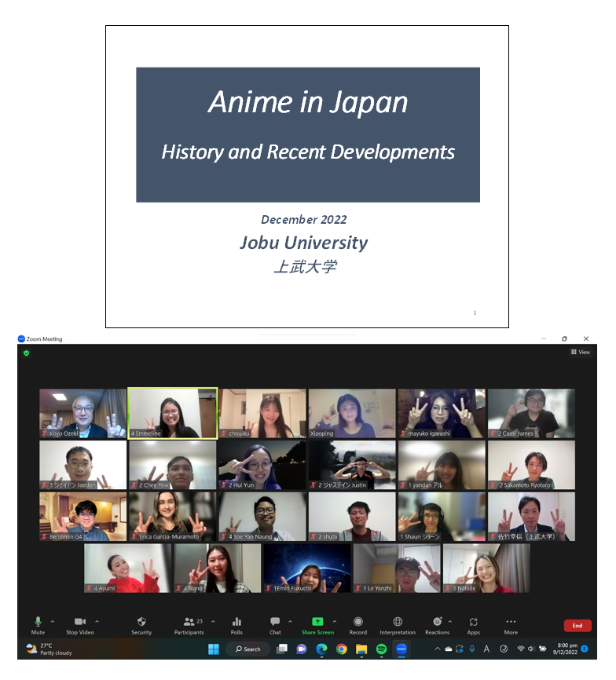Open the Interpretation globe icon
Screen dimensions: 616x680
coord(398,623)
